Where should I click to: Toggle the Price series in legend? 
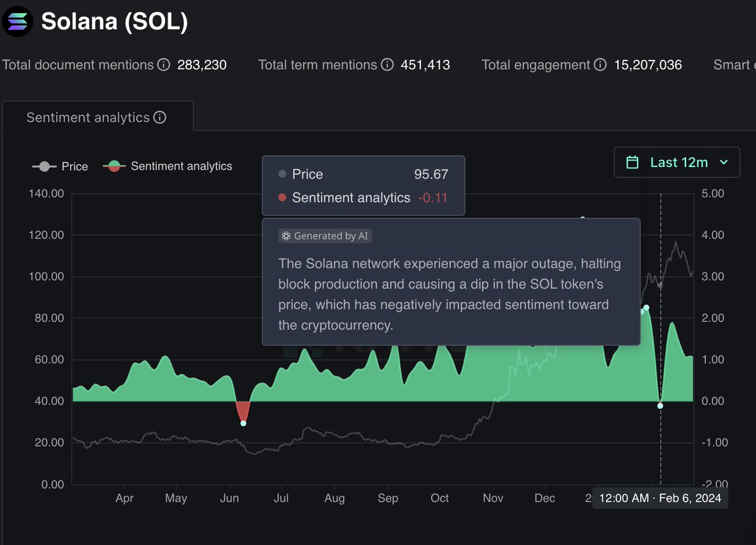pos(60,166)
